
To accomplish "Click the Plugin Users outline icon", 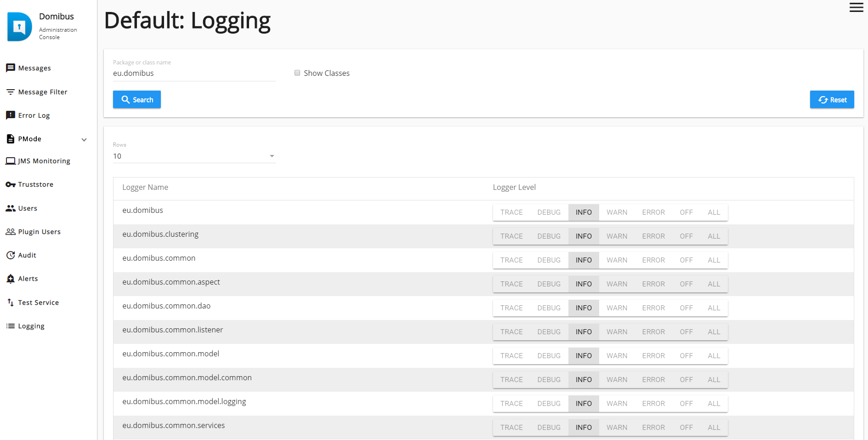I will click(x=11, y=232).
